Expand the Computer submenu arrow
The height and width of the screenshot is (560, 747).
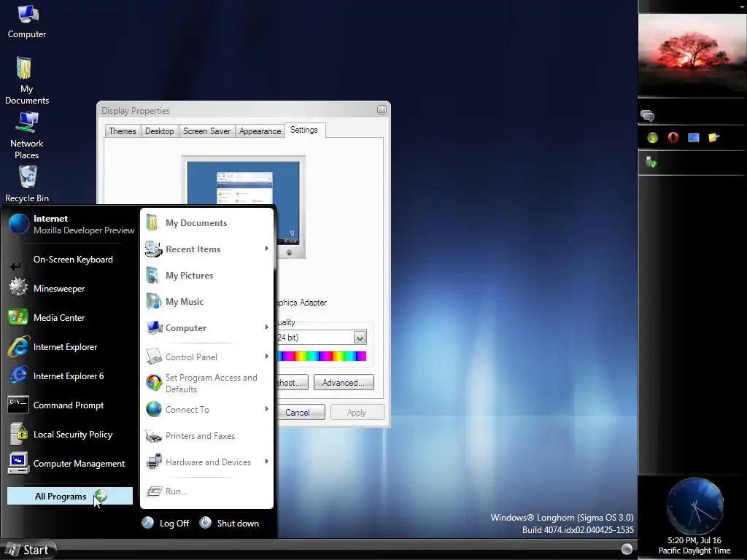[x=266, y=327]
